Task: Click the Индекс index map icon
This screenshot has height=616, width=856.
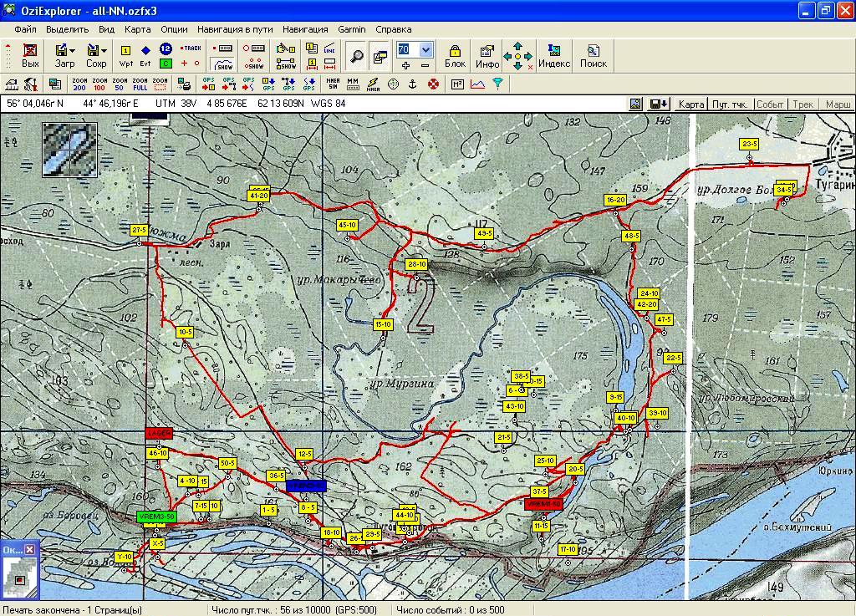Action: pos(553,55)
